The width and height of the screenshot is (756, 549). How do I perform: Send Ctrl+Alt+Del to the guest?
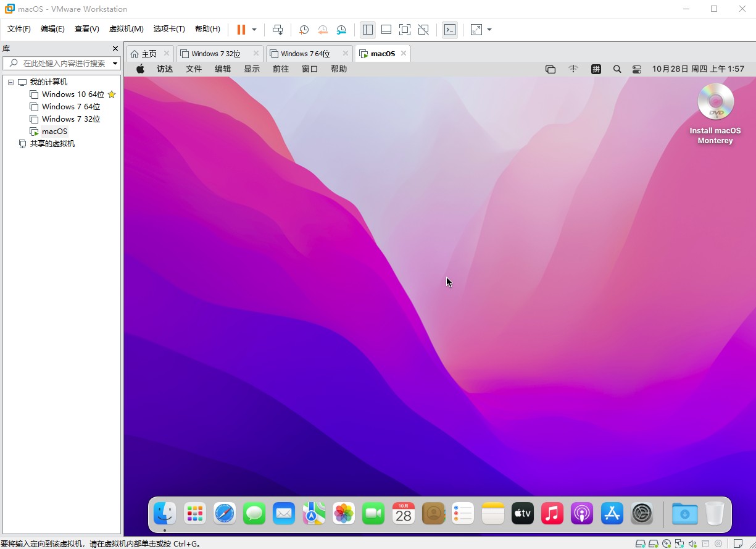tap(277, 29)
